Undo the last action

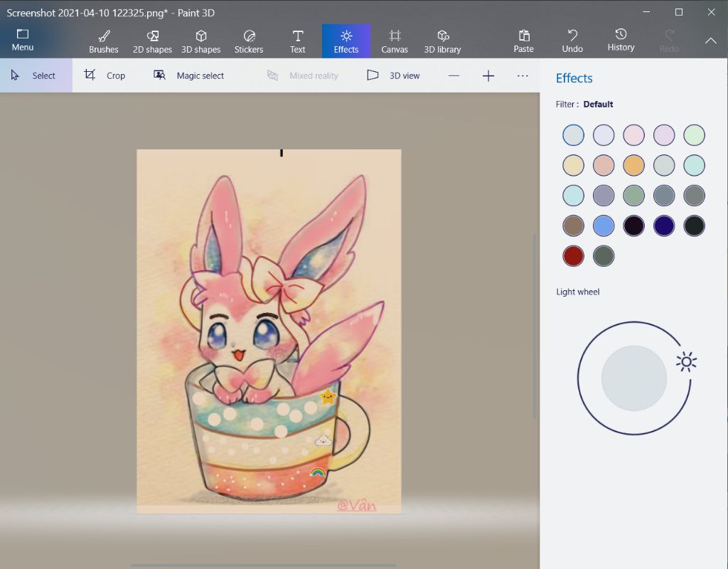coord(572,41)
